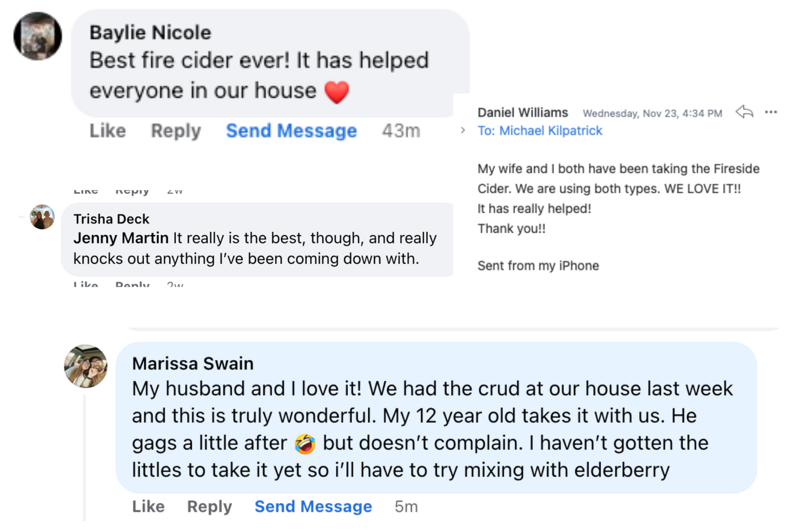Click the 5m timestamp on Marissa's comment
799x532 pixels.
tap(406, 507)
